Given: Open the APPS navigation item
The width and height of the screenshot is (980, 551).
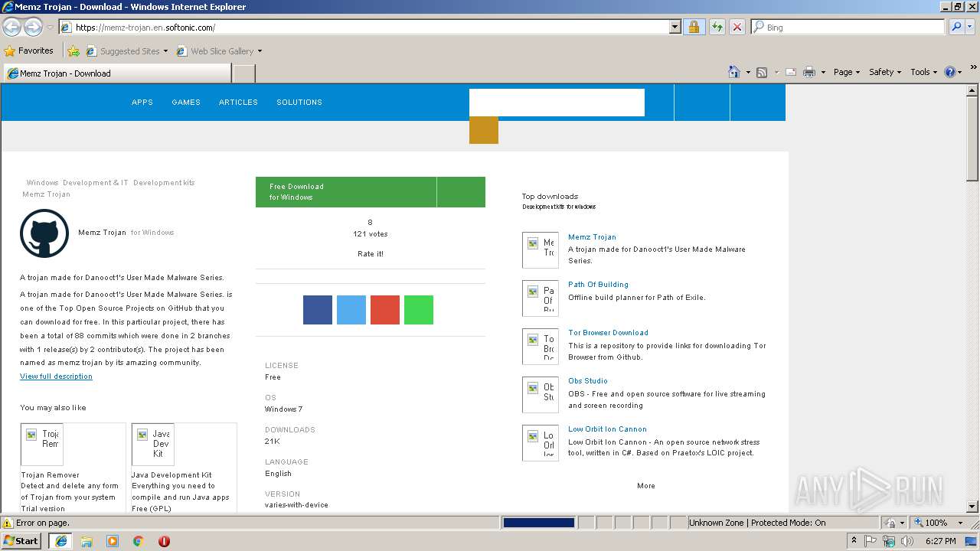Looking at the screenshot, I should [142, 102].
